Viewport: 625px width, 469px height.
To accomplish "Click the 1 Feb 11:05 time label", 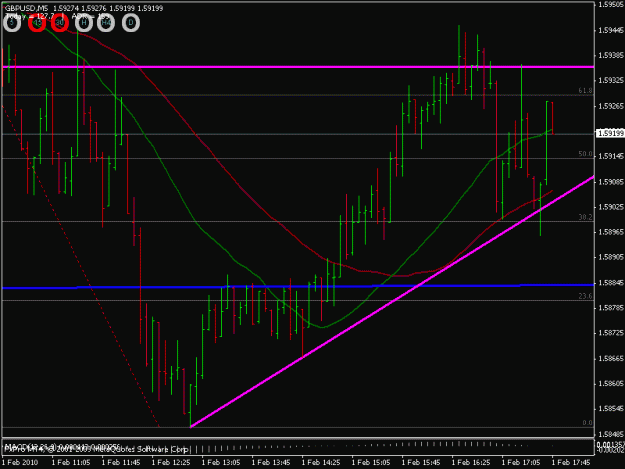I will coord(71,463).
